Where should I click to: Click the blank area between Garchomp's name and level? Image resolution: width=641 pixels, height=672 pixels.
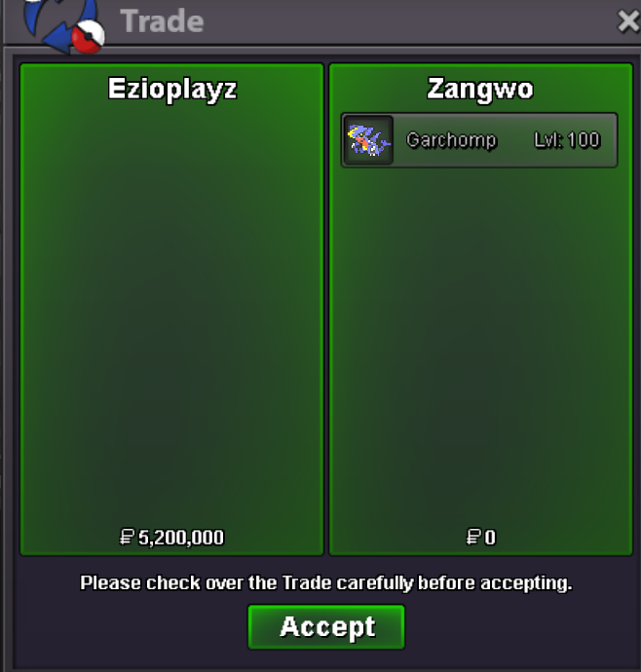515,140
